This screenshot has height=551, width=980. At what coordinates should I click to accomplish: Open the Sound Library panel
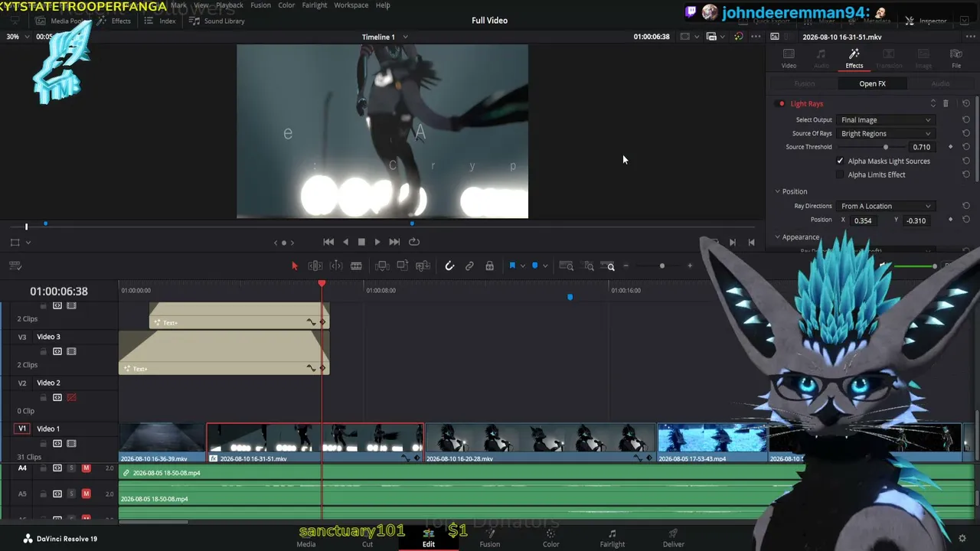[218, 21]
